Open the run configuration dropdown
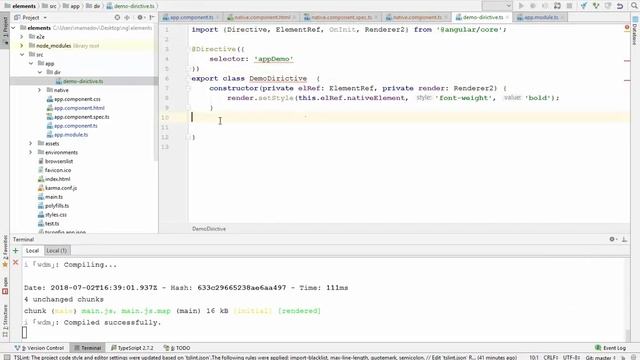 tap(497, 6)
